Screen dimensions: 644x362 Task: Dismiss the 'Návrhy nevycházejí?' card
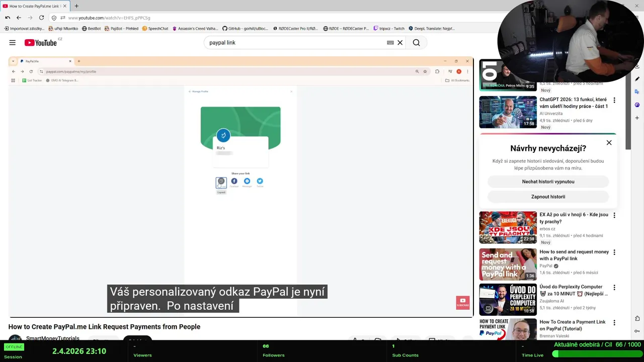point(609,143)
